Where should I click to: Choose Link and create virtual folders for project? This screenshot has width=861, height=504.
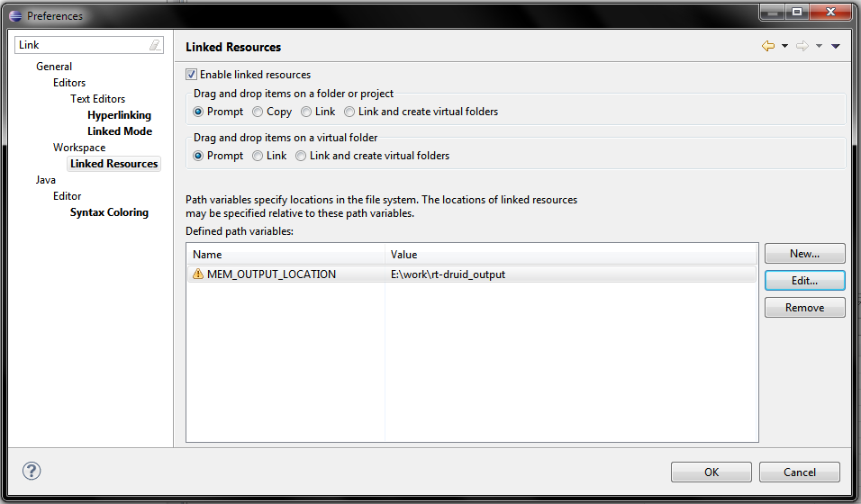tap(349, 112)
